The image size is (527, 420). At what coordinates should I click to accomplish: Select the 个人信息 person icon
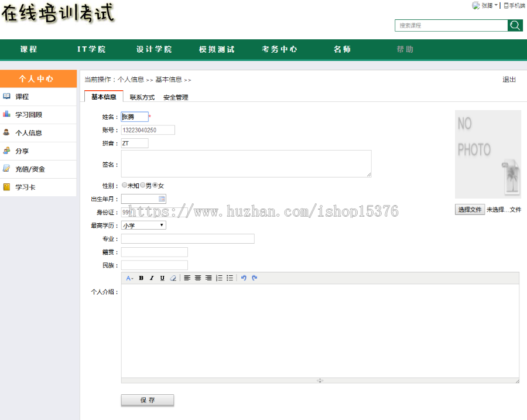(x=6, y=132)
